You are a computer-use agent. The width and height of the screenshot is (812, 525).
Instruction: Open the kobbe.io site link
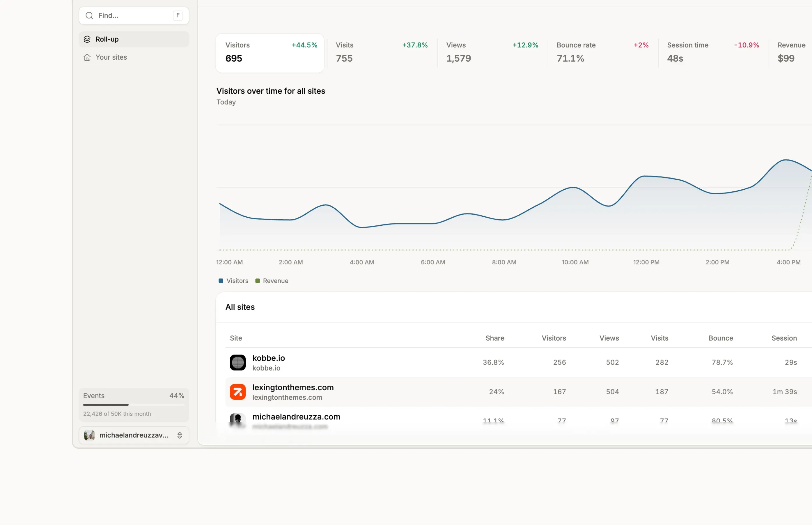tap(269, 358)
